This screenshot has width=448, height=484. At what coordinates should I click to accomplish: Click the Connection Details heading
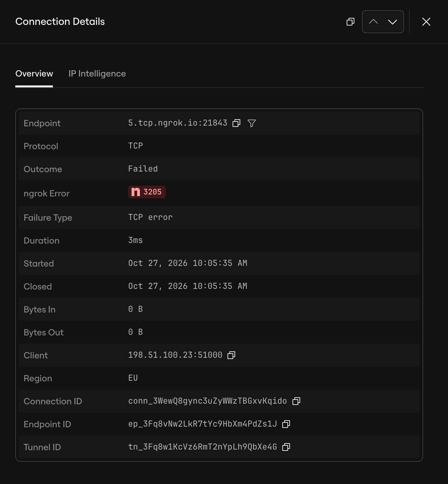[x=60, y=22]
